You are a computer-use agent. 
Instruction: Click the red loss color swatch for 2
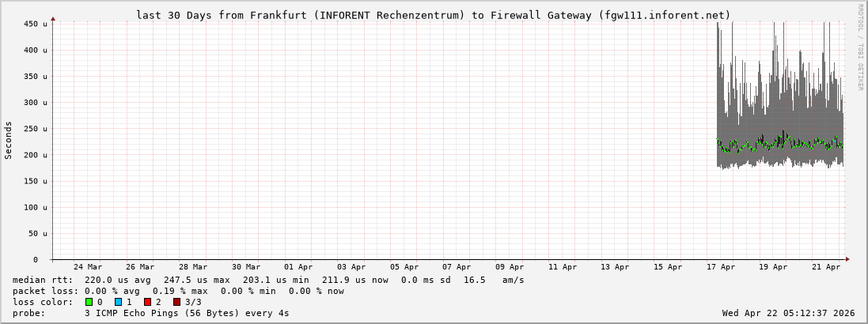point(148,302)
